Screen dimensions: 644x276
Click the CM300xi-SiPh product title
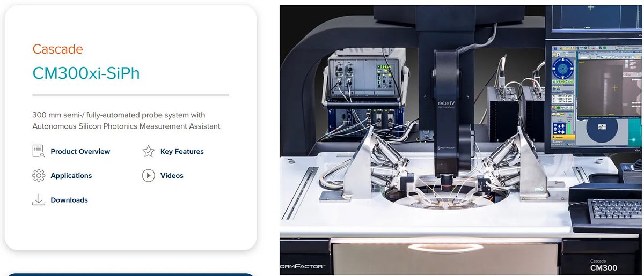86,73
